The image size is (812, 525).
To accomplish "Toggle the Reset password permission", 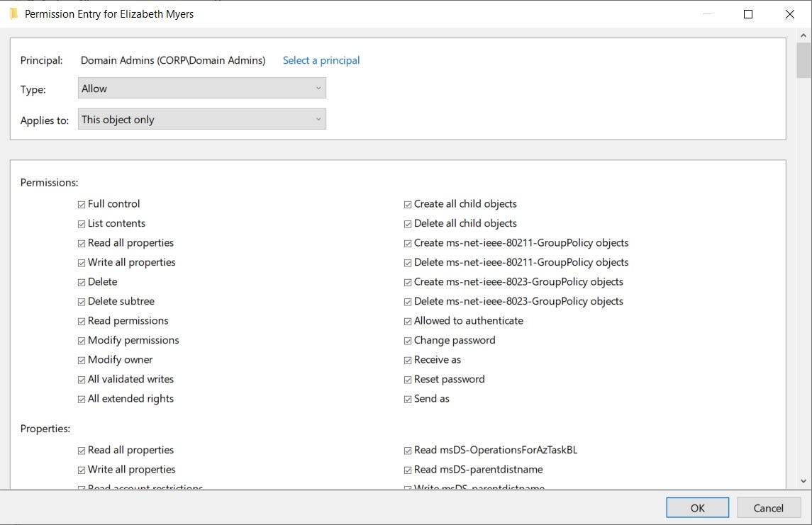I will (408, 380).
